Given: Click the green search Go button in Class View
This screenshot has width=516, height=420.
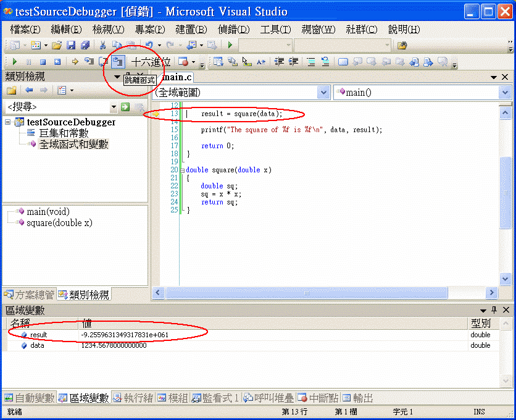Looking at the screenshot, I should point(125,107).
